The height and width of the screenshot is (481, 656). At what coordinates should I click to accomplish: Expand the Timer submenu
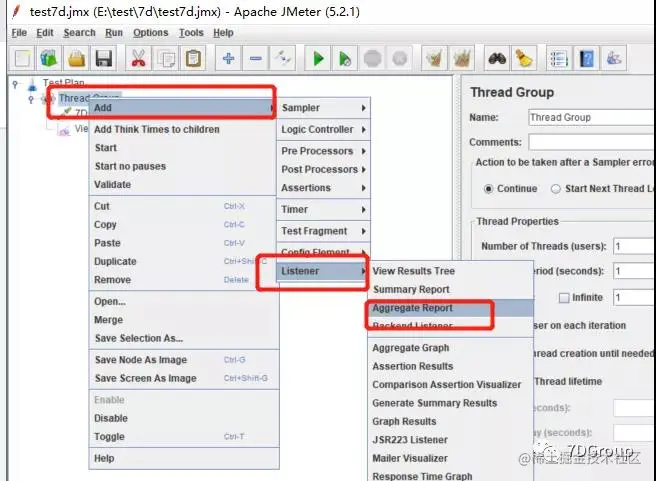[323, 209]
